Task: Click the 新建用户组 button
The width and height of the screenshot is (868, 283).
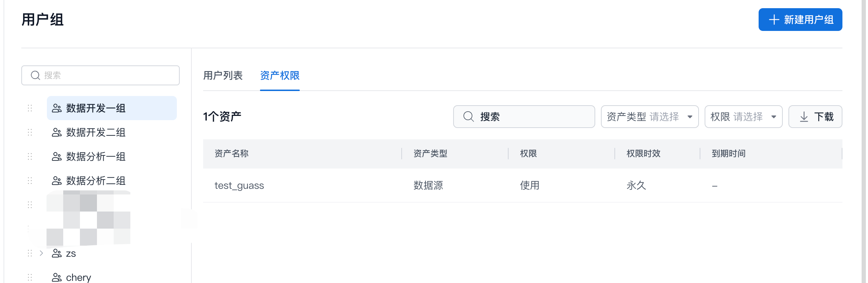Action: coord(800,20)
